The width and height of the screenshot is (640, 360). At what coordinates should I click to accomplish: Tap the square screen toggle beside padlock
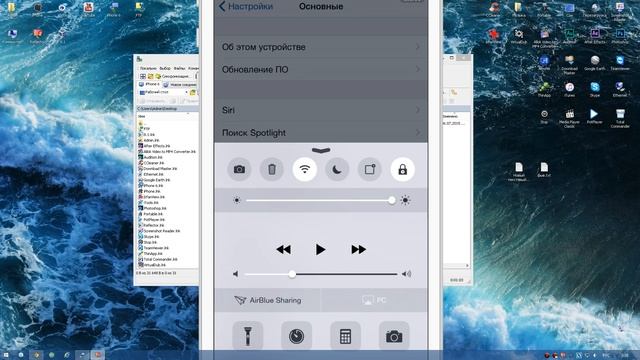370,169
